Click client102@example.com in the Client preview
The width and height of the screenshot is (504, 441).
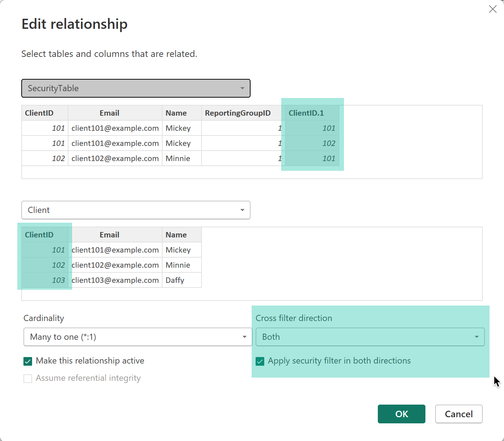[x=115, y=265]
